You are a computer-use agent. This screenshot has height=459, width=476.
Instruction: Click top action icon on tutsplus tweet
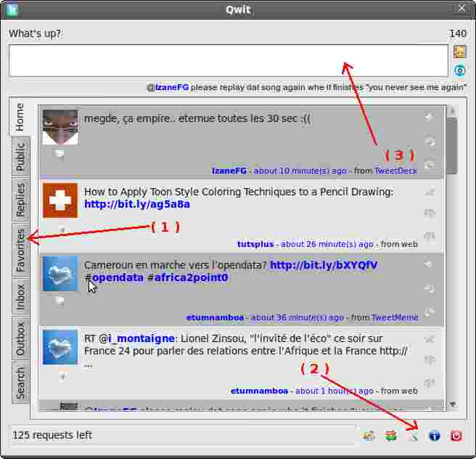pyautogui.click(x=430, y=192)
